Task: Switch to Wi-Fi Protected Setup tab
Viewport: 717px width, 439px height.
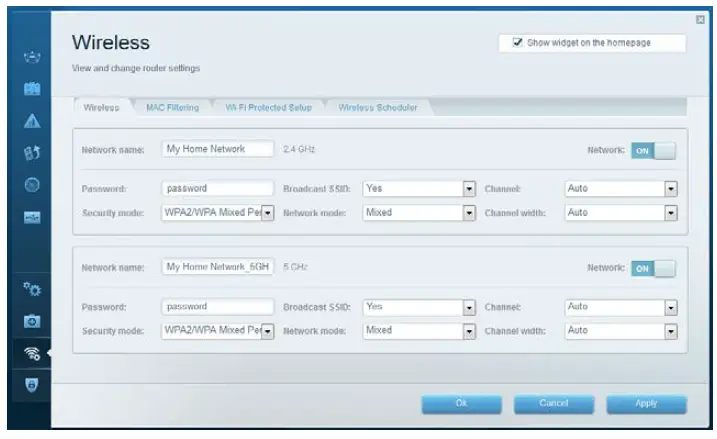Action: coord(268,107)
